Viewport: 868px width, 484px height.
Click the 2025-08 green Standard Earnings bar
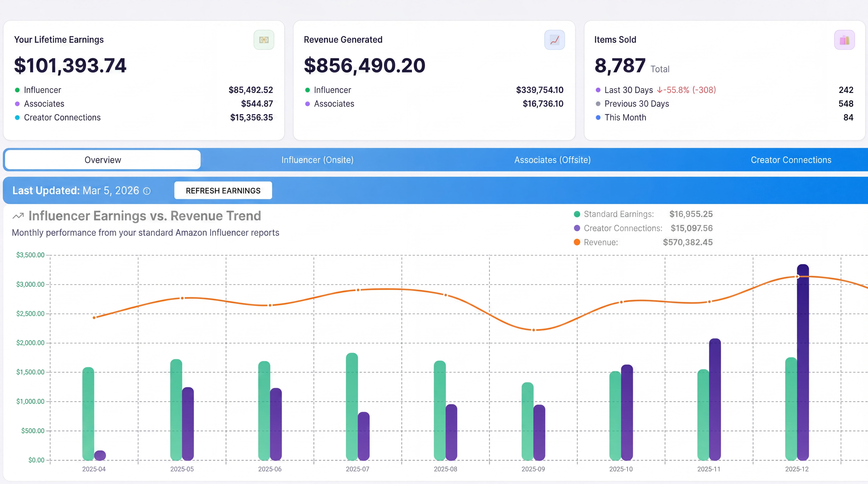[440, 411]
